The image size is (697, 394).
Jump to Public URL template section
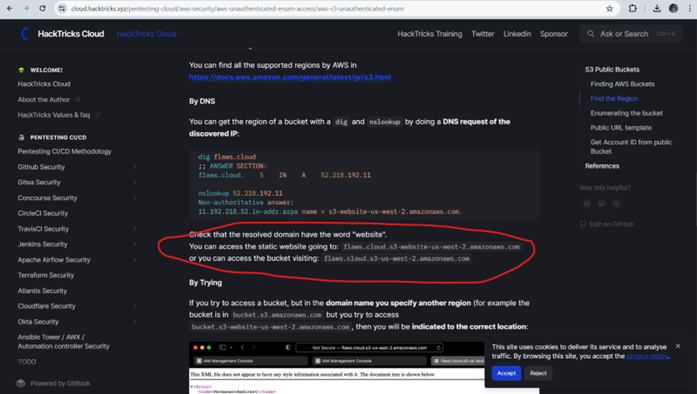pos(621,128)
